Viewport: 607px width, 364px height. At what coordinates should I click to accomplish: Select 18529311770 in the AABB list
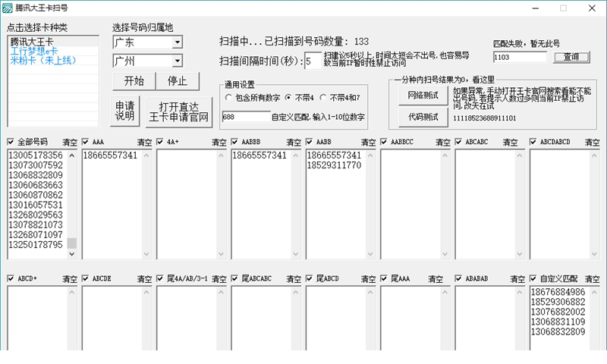[334, 165]
